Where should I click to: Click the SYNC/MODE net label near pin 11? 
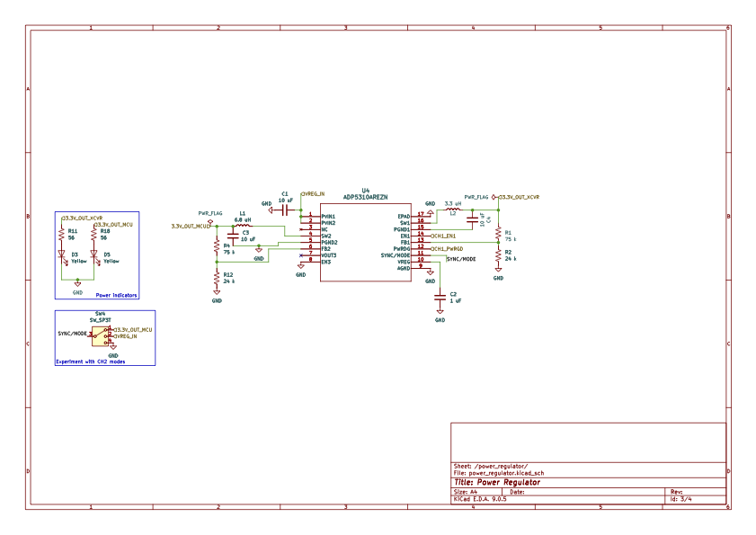pyautogui.click(x=460, y=257)
